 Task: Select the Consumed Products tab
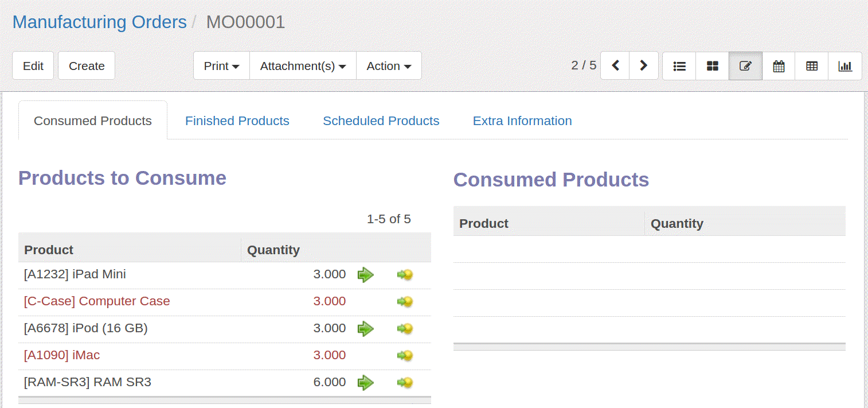pyautogui.click(x=93, y=121)
